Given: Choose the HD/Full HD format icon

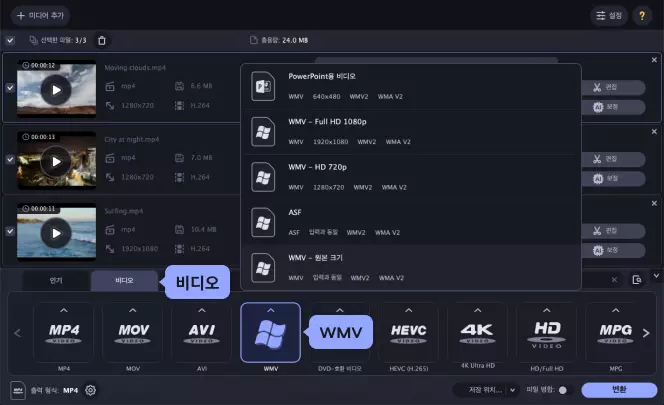Looking at the screenshot, I should 547,333.
